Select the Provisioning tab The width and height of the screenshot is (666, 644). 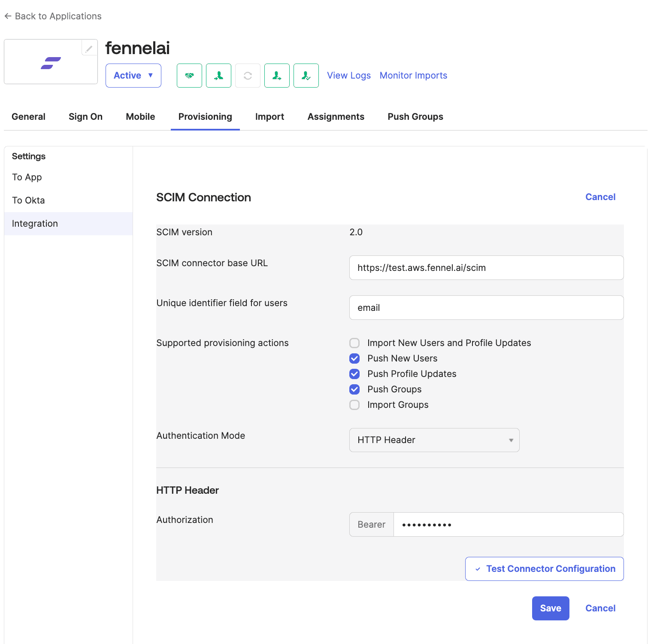pos(205,117)
